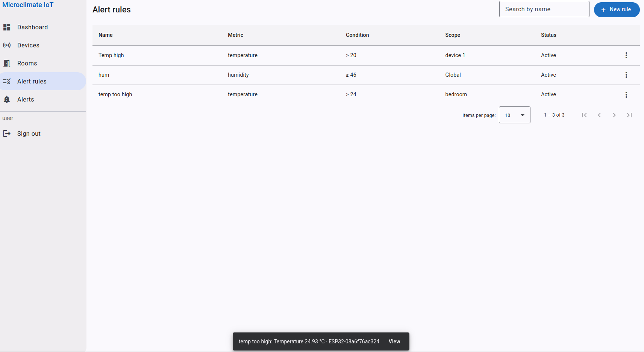Navigate to Devices page
The width and height of the screenshot is (644, 352).
point(43,45)
